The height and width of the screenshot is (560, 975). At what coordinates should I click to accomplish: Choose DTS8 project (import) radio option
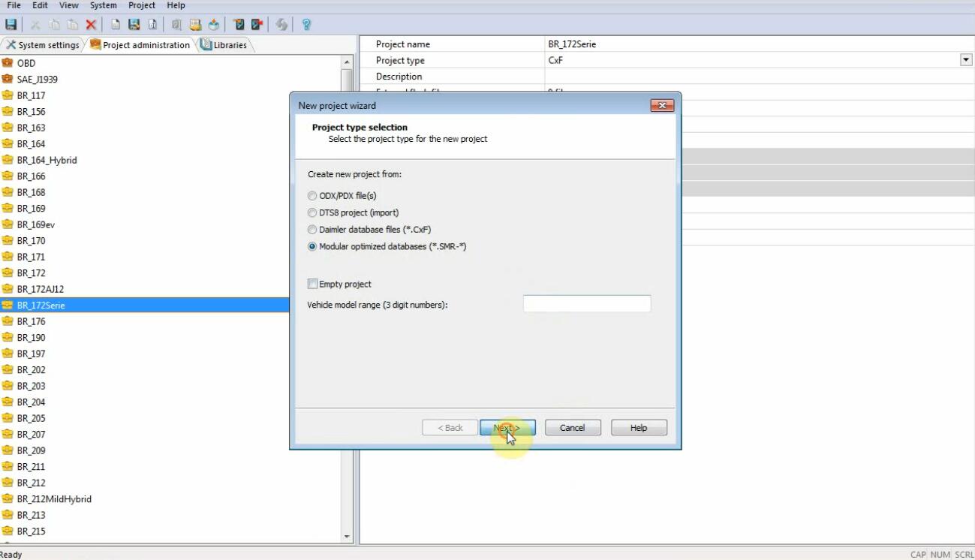pyautogui.click(x=312, y=213)
